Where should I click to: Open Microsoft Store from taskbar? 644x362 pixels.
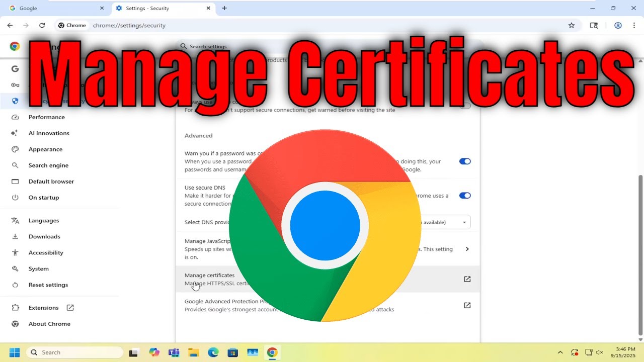tap(232, 352)
